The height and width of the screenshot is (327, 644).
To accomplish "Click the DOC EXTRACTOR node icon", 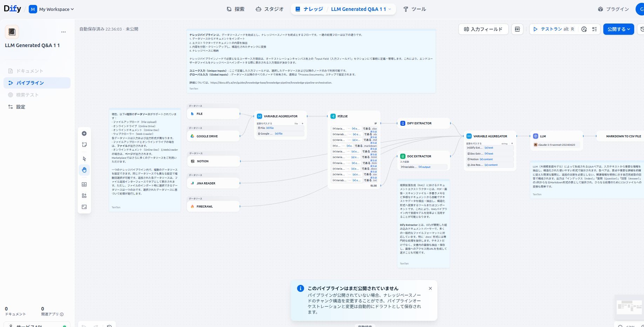I will coord(403,156).
